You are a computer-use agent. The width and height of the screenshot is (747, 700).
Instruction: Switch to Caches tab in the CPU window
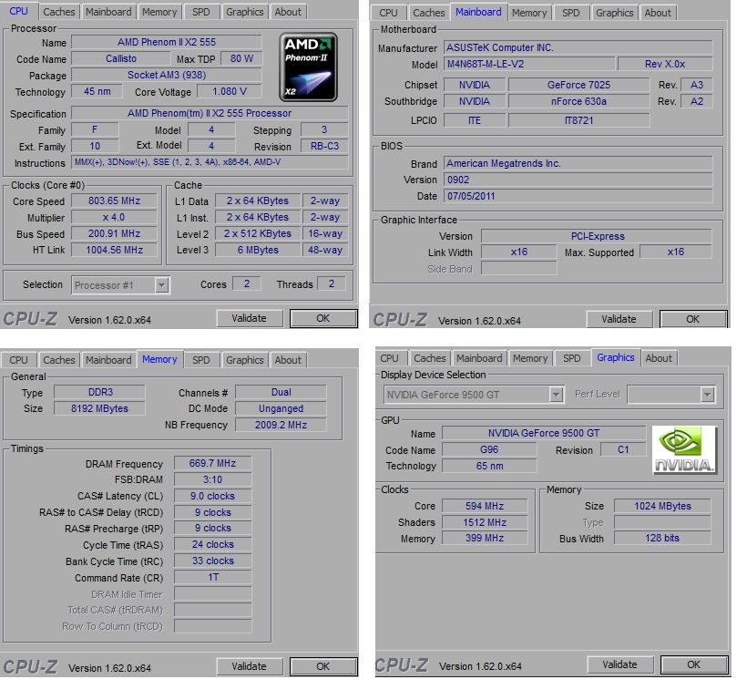(59, 12)
